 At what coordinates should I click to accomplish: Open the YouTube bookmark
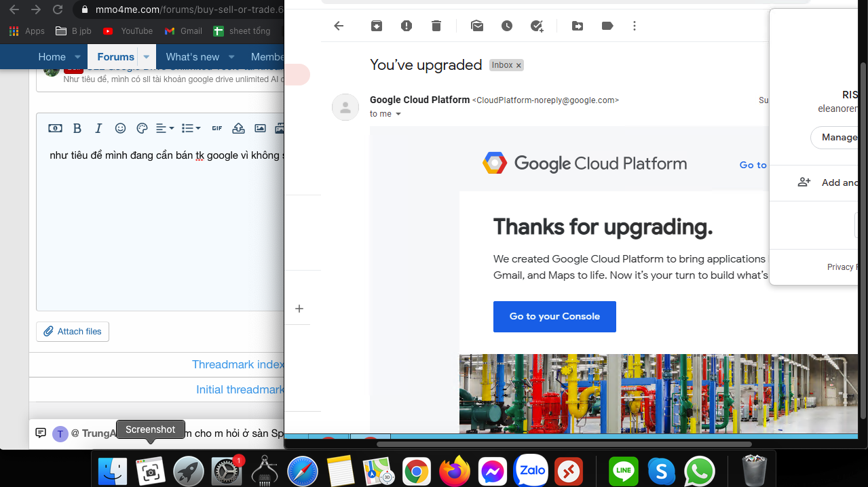(128, 31)
